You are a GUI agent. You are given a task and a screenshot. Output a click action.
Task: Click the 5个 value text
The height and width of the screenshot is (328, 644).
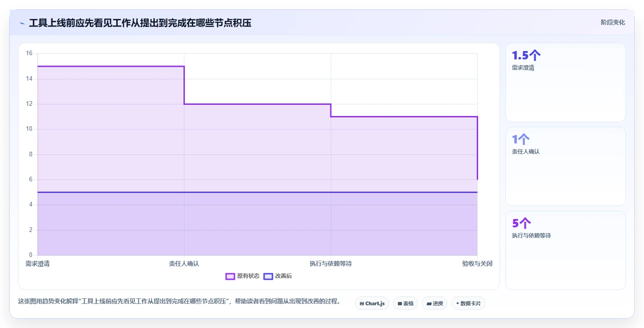click(522, 223)
